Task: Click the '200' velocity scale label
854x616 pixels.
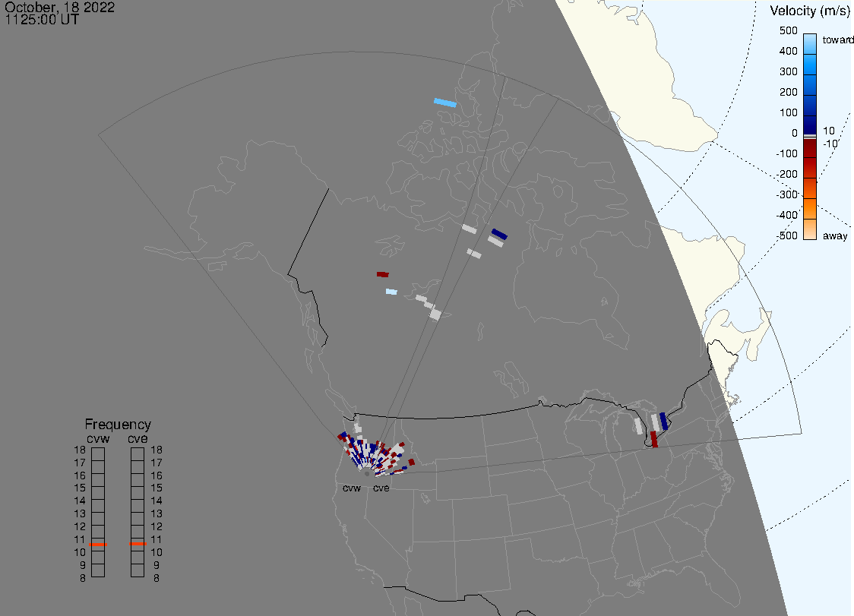Action: click(x=788, y=92)
